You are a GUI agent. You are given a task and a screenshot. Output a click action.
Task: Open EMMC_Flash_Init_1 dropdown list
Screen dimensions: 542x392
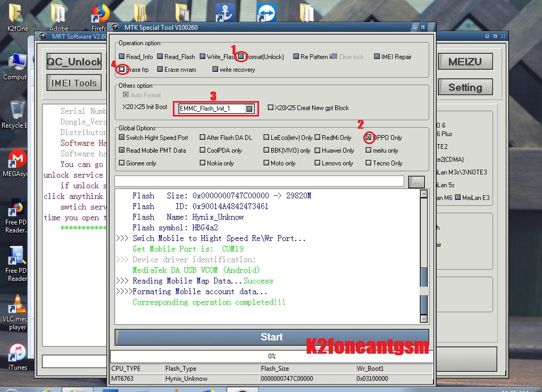[x=249, y=109]
